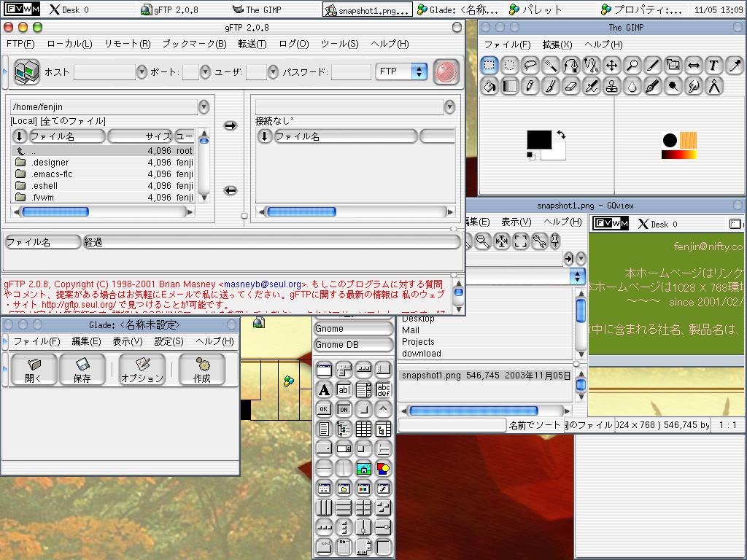
Task: Open GQview preferences wrench icon
Action: pyautogui.click(x=539, y=241)
